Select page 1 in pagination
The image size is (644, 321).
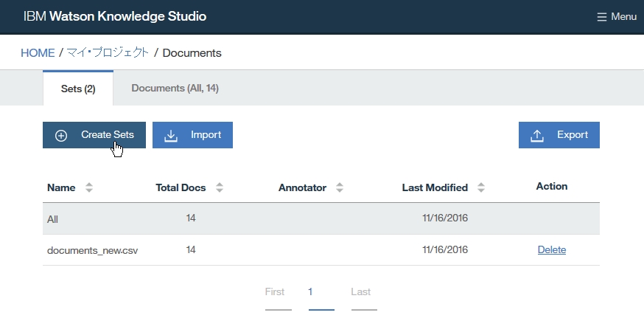310,292
